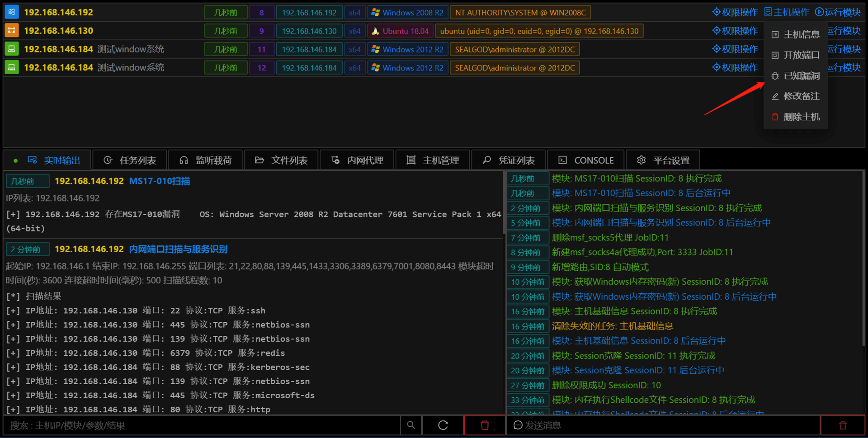868x438 pixels.
Task: Click the Windows 2008 R2 OS tag
Action: 408,13
